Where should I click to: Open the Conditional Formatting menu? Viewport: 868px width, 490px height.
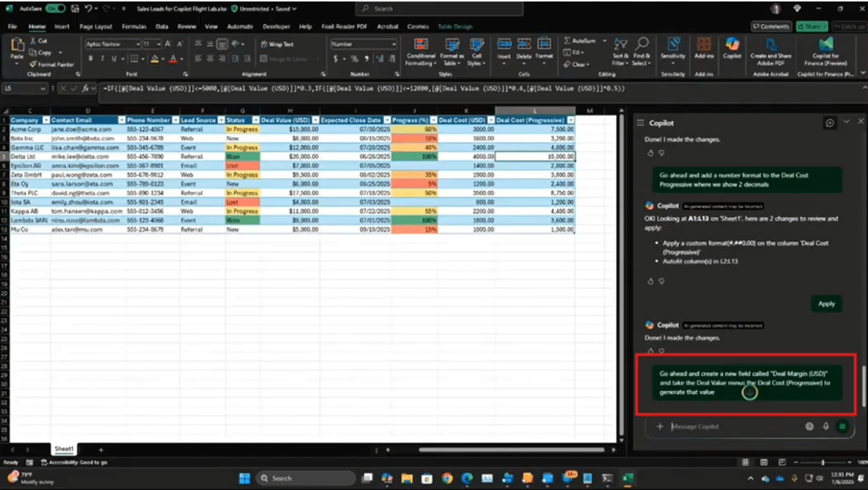pyautogui.click(x=421, y=49)
